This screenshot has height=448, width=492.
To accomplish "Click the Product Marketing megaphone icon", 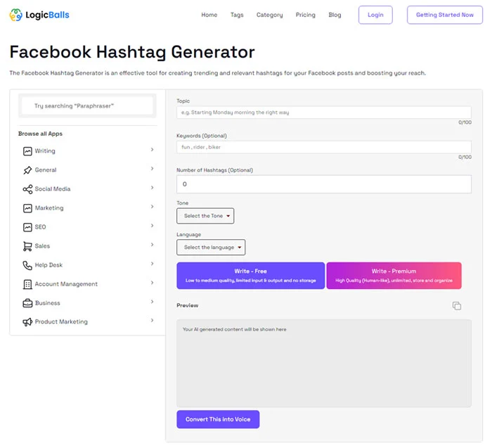I will point(27,322).
